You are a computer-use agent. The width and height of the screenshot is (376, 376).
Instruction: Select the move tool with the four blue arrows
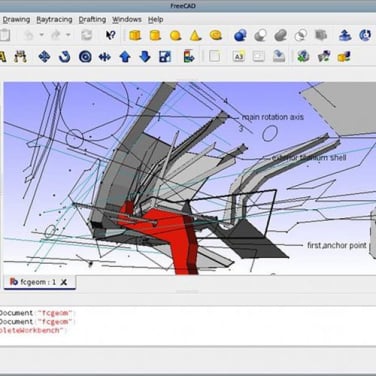coord(44,57)
